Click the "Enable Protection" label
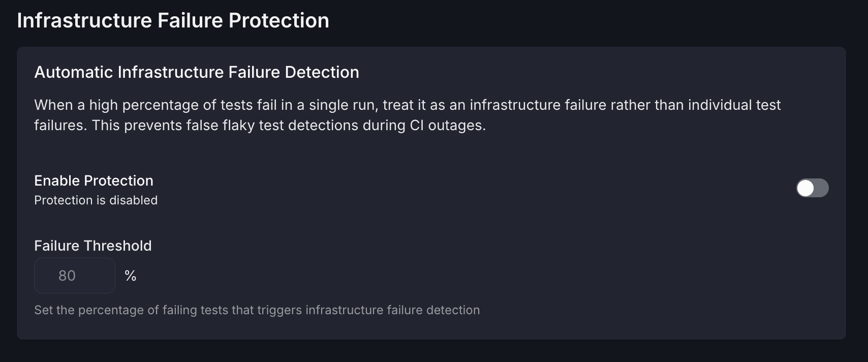The width and height of the screenshot is (868, 362). coord(94,180)
